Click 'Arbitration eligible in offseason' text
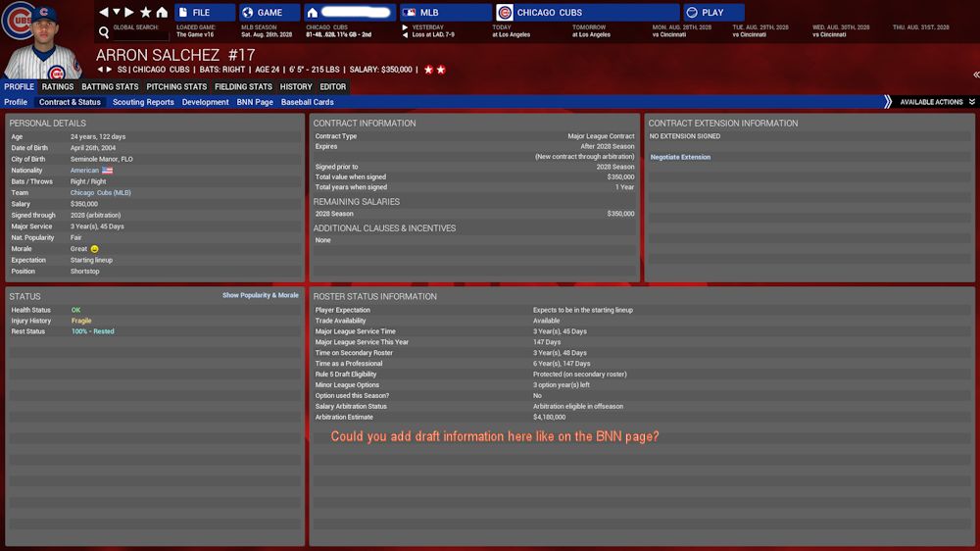 pyautogui.click(x=578, y=407)
